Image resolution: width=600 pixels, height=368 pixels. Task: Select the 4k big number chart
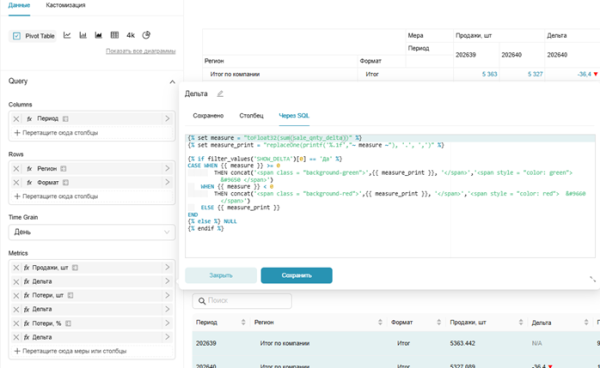pos(130,35)
